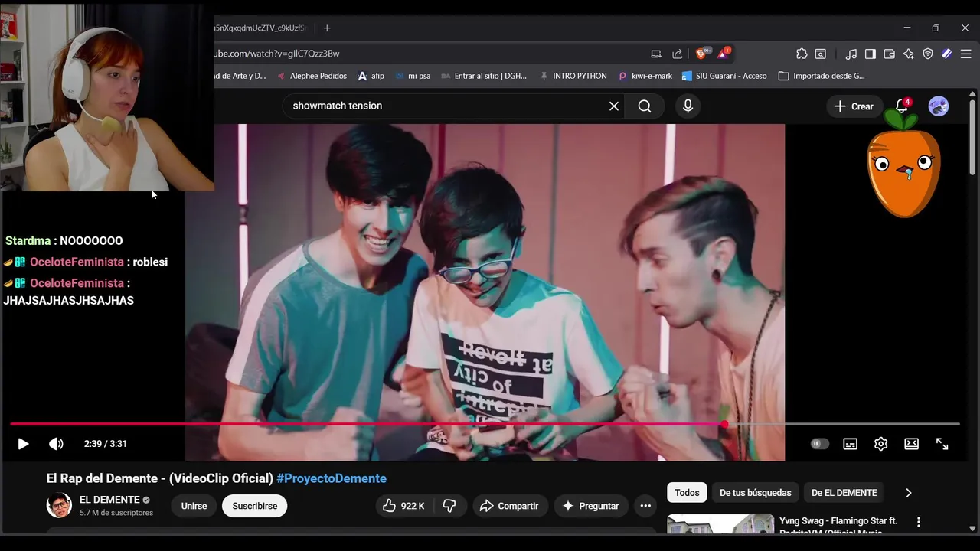Open the Brave Shields lion icon
Viewport: 980px width, 551px height.
click(701, 54)
